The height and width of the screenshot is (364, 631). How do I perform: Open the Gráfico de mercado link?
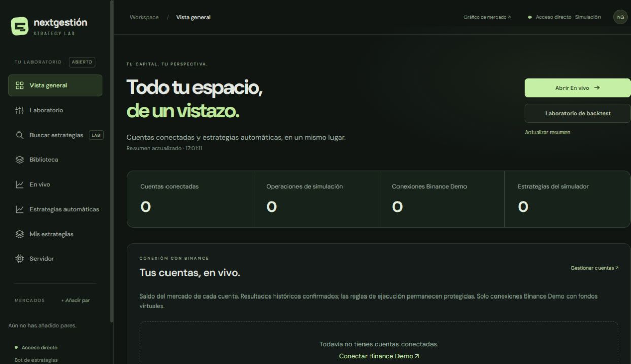pos(487,17)
